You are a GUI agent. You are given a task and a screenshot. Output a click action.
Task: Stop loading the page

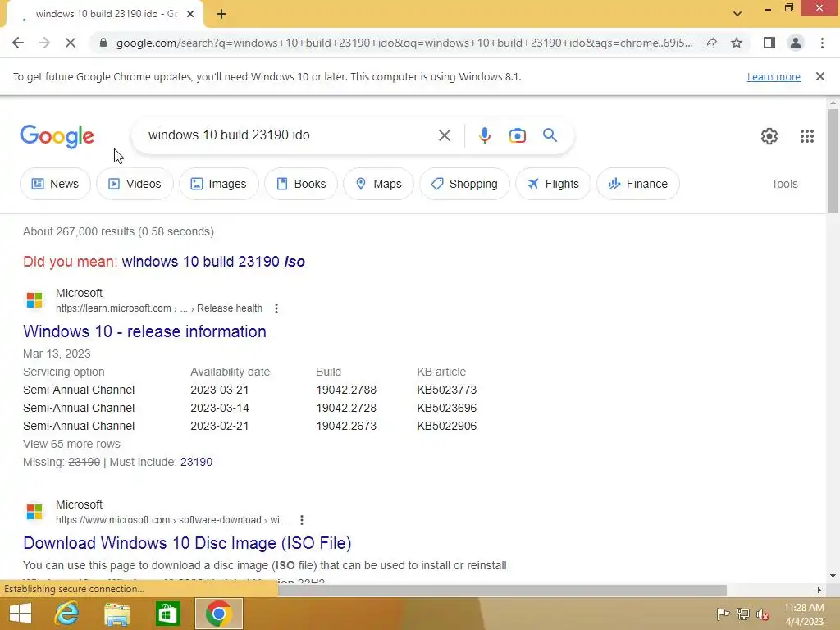pyautogui.click(x=71, y=43)
